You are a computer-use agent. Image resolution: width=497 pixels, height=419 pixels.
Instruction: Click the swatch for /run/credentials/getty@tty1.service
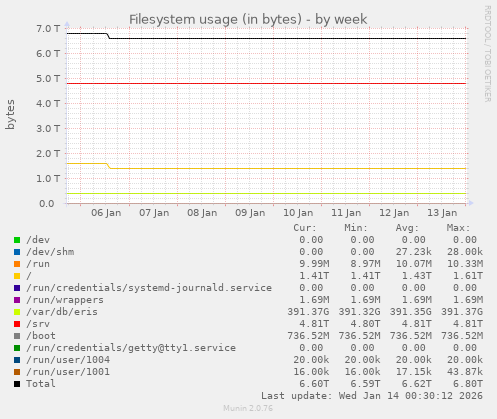point(17,348)
